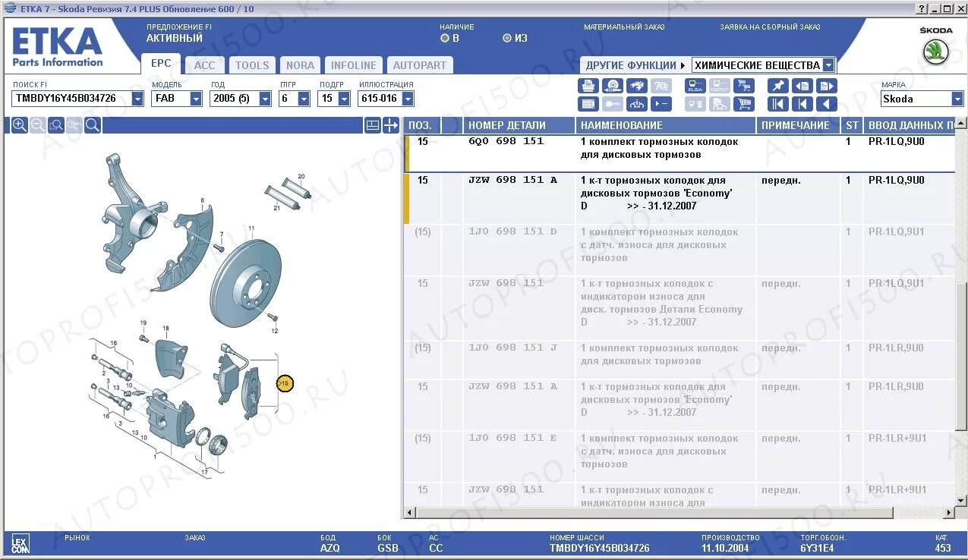Click the Номер детали column header
This screenshot has width=968, height=560.
click(519, 125)
